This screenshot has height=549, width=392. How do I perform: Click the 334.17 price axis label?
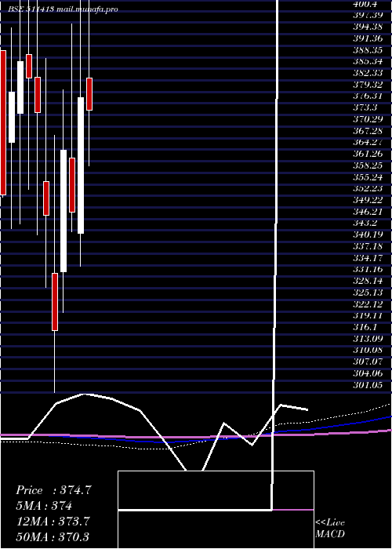click(x=367, y=258)
